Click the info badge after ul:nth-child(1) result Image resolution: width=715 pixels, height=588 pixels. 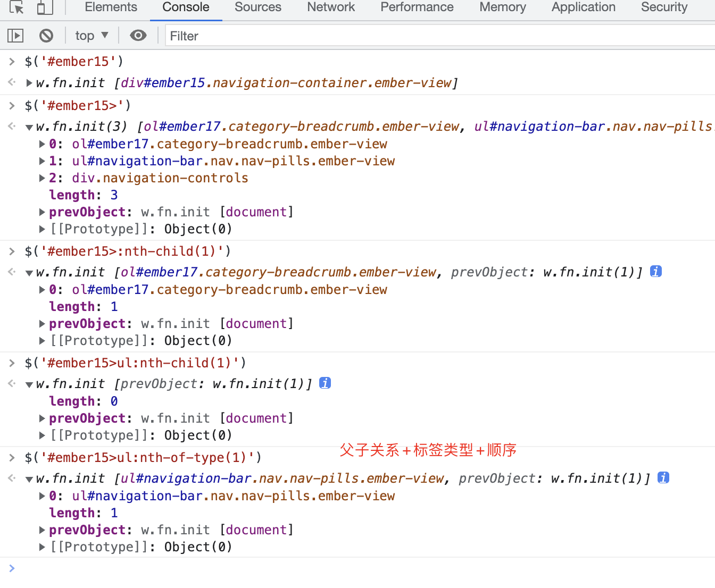pos(325,383)
